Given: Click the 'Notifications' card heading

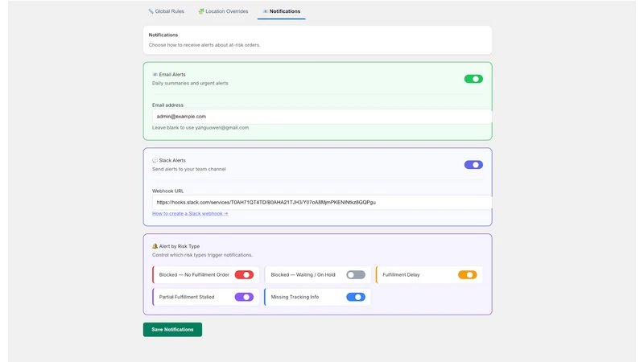Looking at the screenshot, I should click(x=163, y=35).
